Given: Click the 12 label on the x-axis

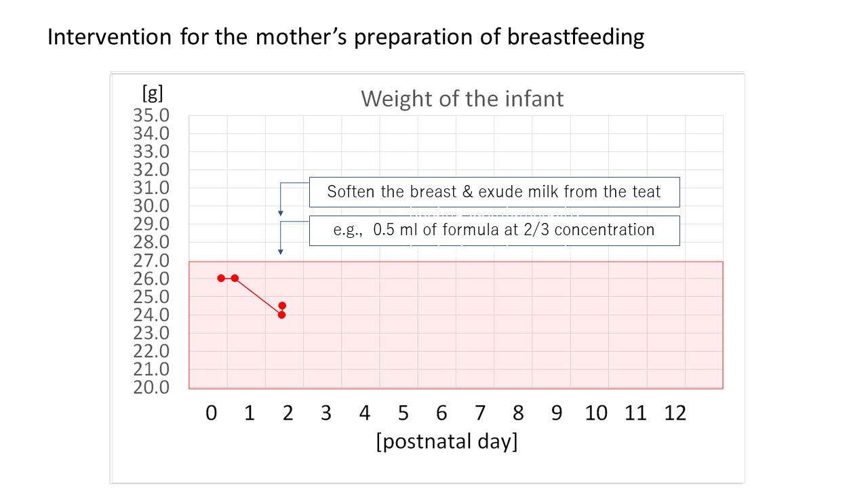Looking at the screenshot, I should coord(675,413).
